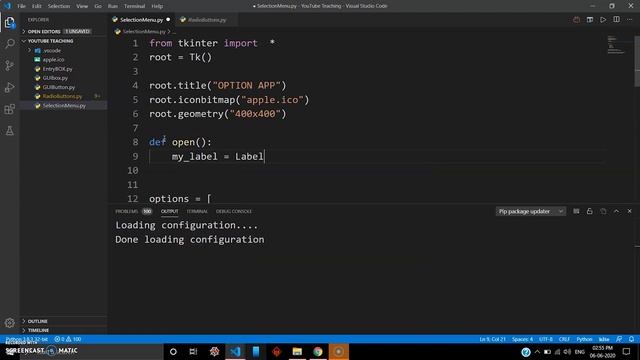Change end of line via CRLF
This screenshot has height=360, width=640.
pyautogui.click(x=564, y=339)
